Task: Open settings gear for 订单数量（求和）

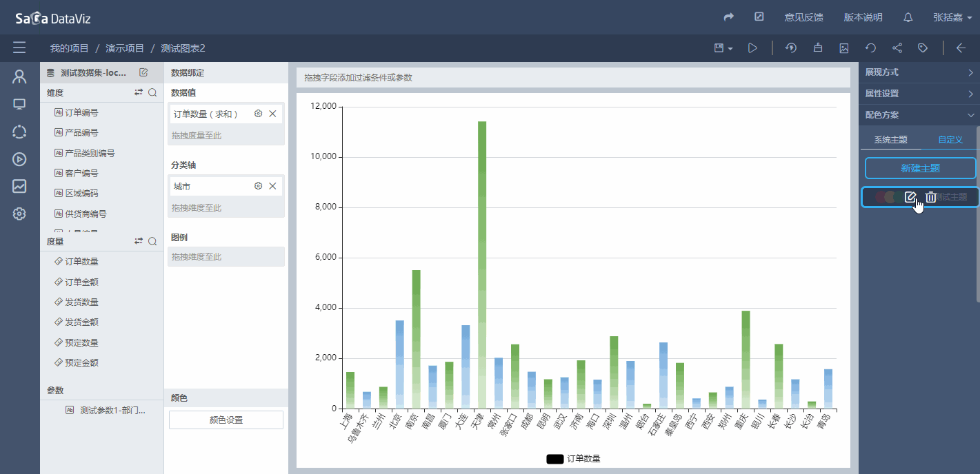Action: [259, 114]
